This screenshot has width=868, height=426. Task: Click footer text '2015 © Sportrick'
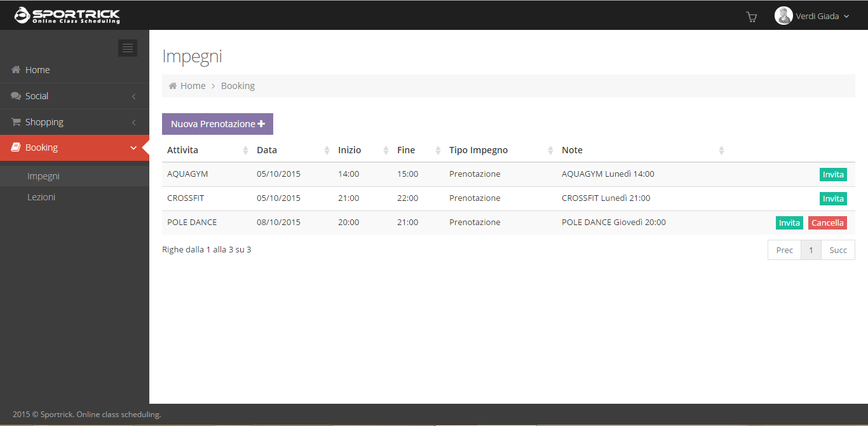tap(43, 415)
